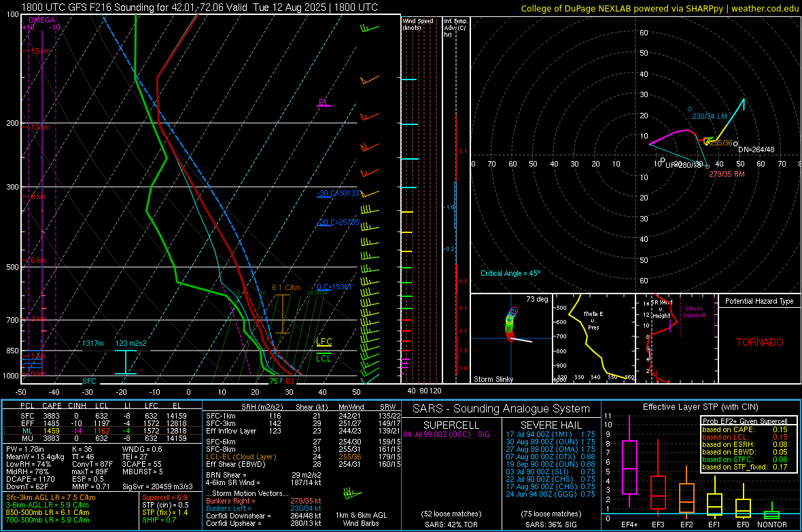802x532 pixels.
Task: Click 'K = 36' index value
Action: pyautogui.click(x=82, y=449)
